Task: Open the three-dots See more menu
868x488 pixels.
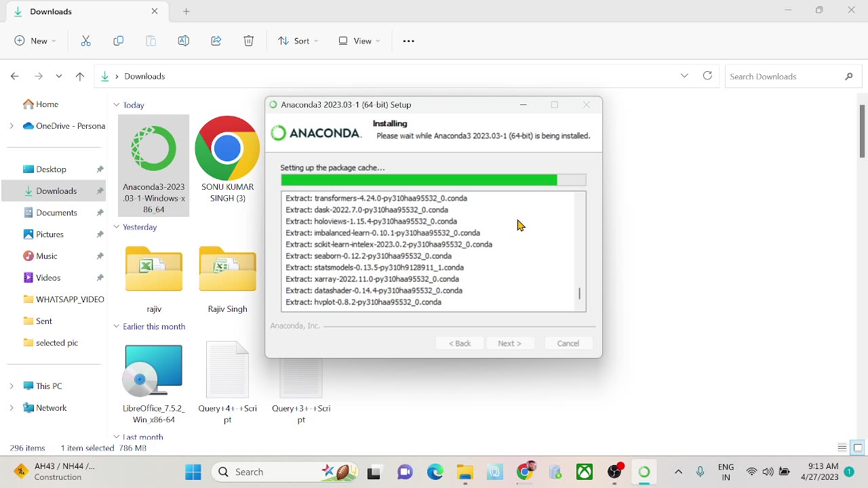Action: 408,41
